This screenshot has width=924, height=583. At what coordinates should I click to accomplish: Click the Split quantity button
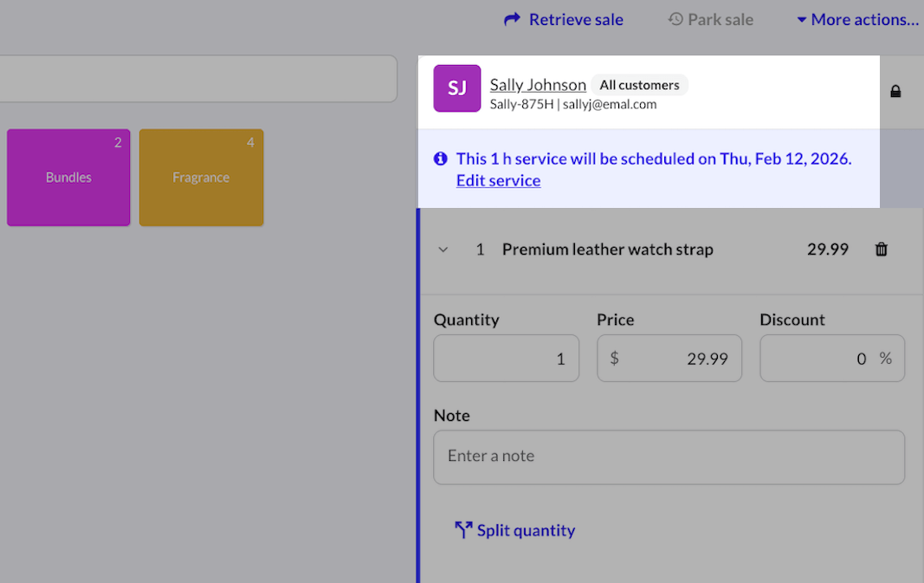(525, 530)
